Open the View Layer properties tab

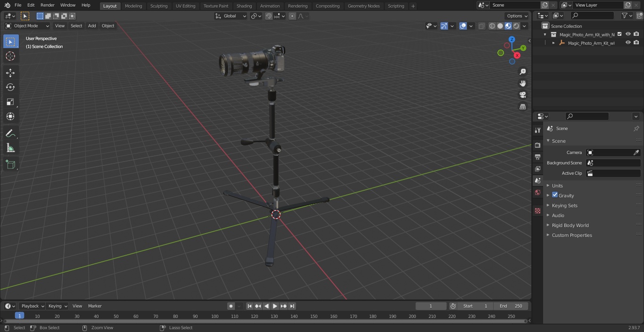tap(537, 169)
